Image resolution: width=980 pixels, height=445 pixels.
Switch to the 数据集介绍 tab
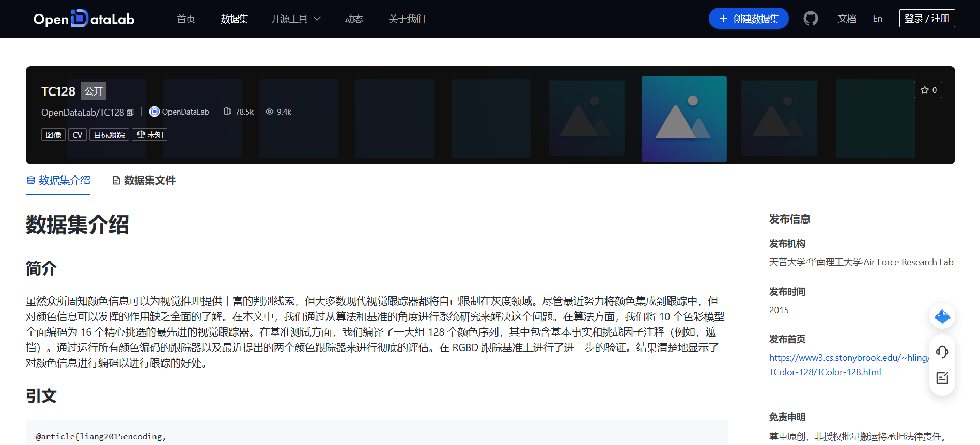click(58, 180)
